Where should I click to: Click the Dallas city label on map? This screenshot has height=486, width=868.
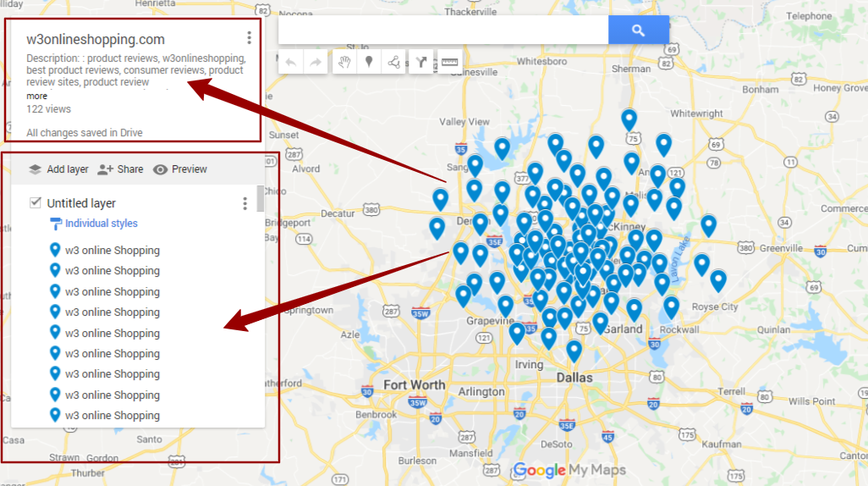(574, 378)
